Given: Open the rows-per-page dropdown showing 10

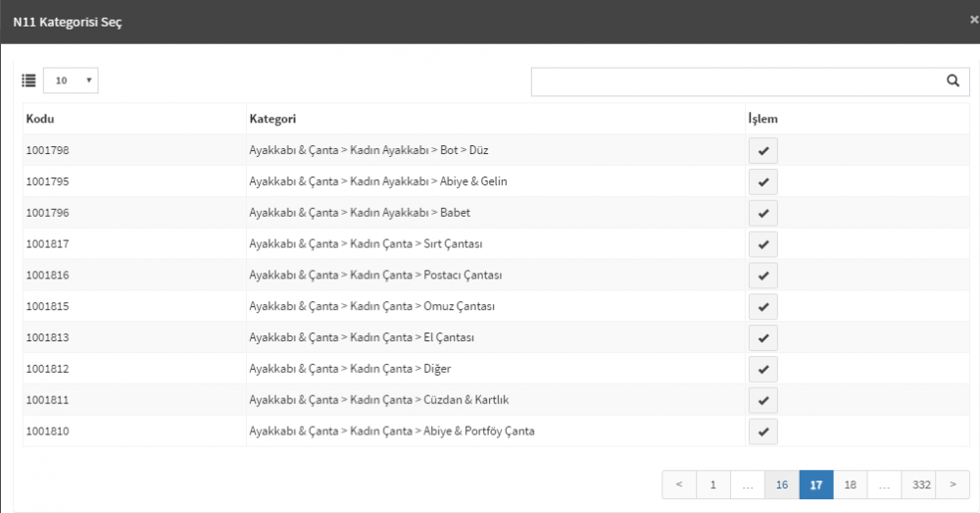Looking at the screenshot, I should tap(71, 80).
